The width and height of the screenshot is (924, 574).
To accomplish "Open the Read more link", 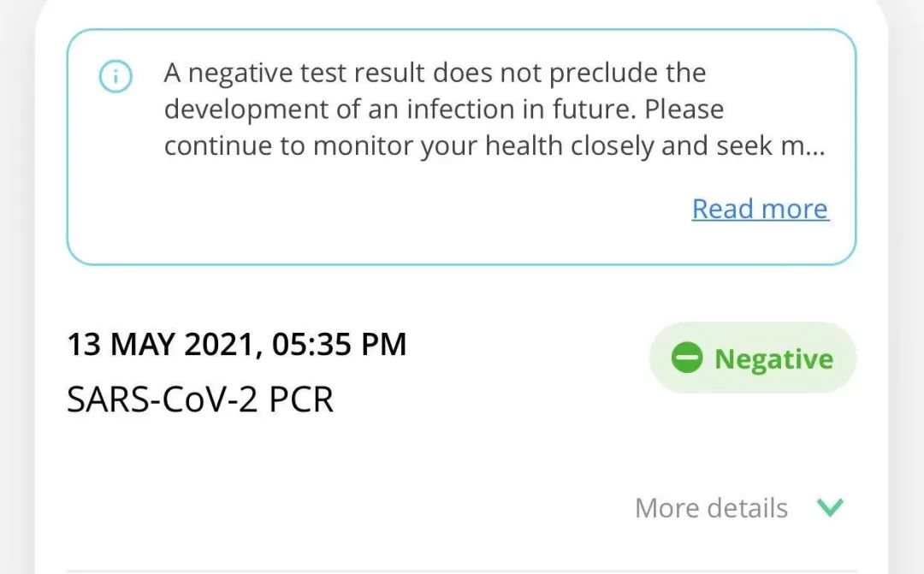I will coord(760,209).
